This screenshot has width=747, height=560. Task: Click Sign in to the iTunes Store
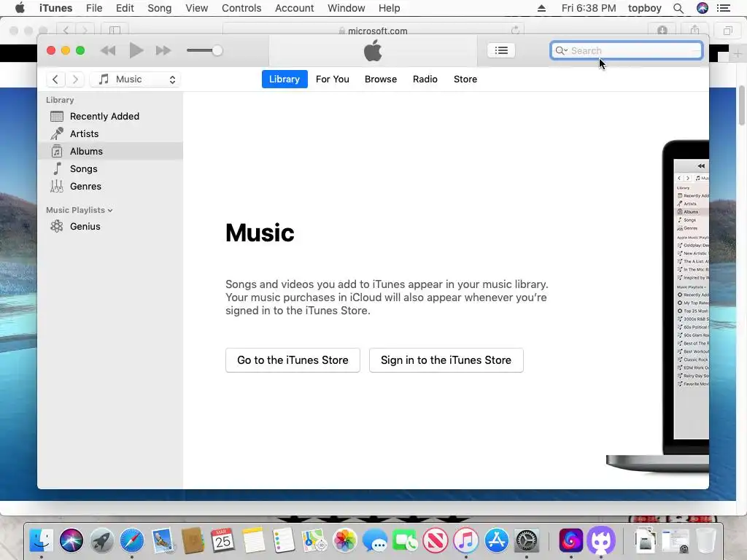pos(446,360)
